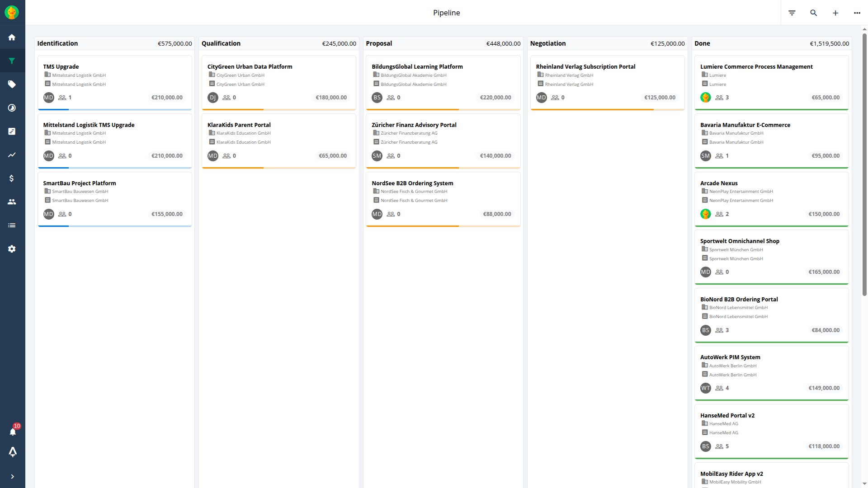Click progress bar under SmartBau Project Platform

coord(115,226)
